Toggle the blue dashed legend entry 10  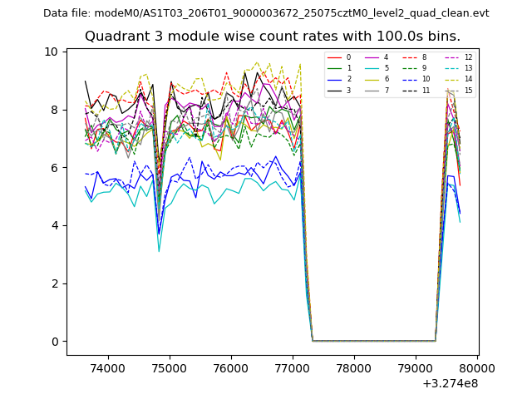click(409, 79)
